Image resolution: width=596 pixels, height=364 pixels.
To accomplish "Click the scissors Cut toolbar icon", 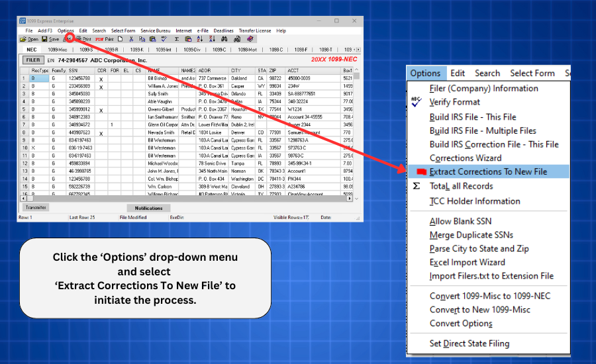I will pos(132,39).
